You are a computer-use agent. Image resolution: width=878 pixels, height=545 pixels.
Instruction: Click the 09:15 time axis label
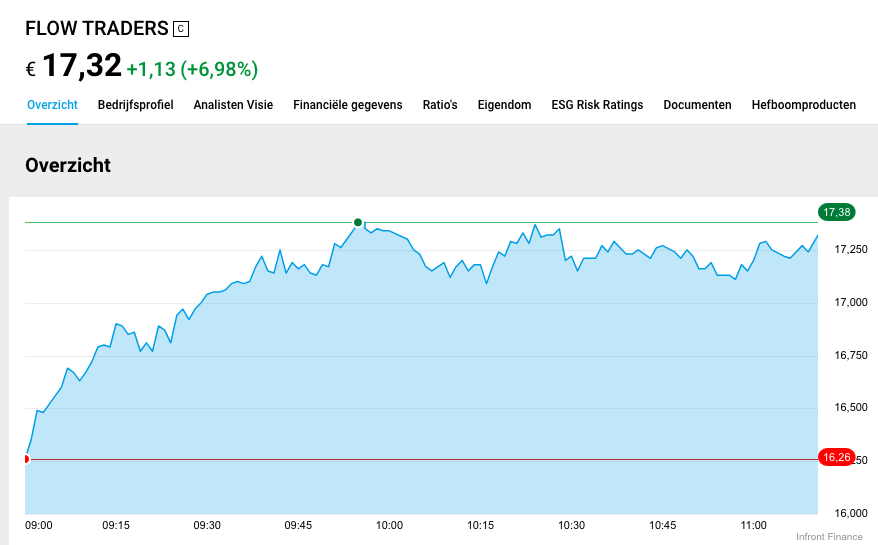116,525
